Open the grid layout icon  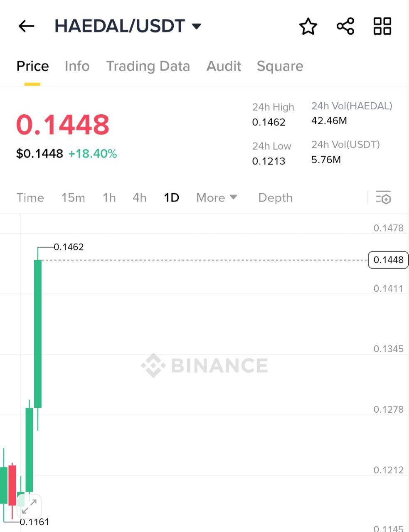(x=382, y=26)
